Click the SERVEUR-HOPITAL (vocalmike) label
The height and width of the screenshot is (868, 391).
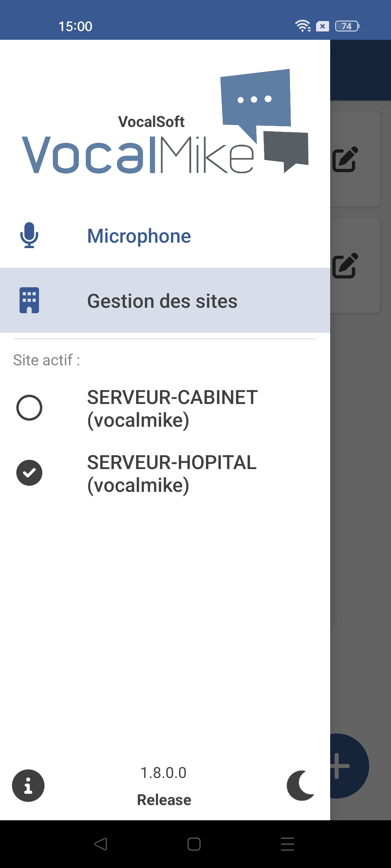click(172, 474)
